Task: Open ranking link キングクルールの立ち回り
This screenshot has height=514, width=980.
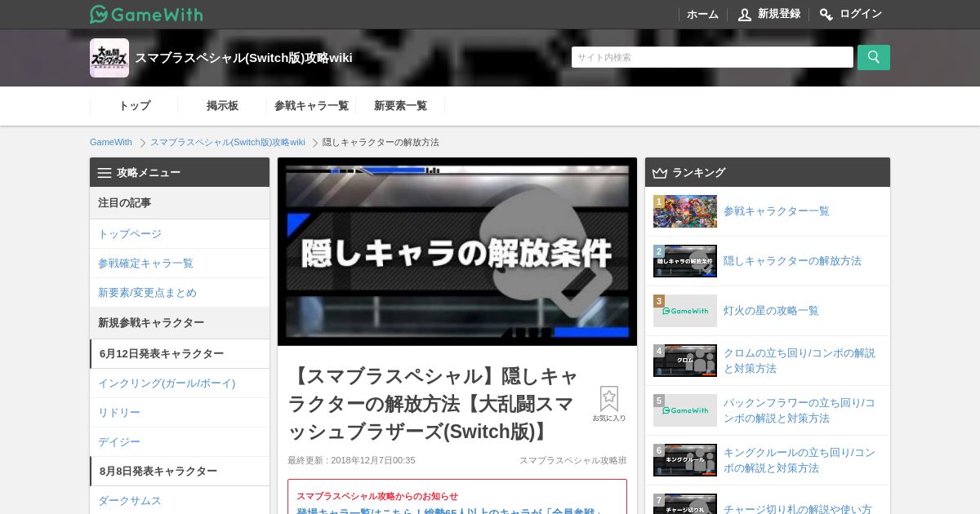Action: pos(800,460)
